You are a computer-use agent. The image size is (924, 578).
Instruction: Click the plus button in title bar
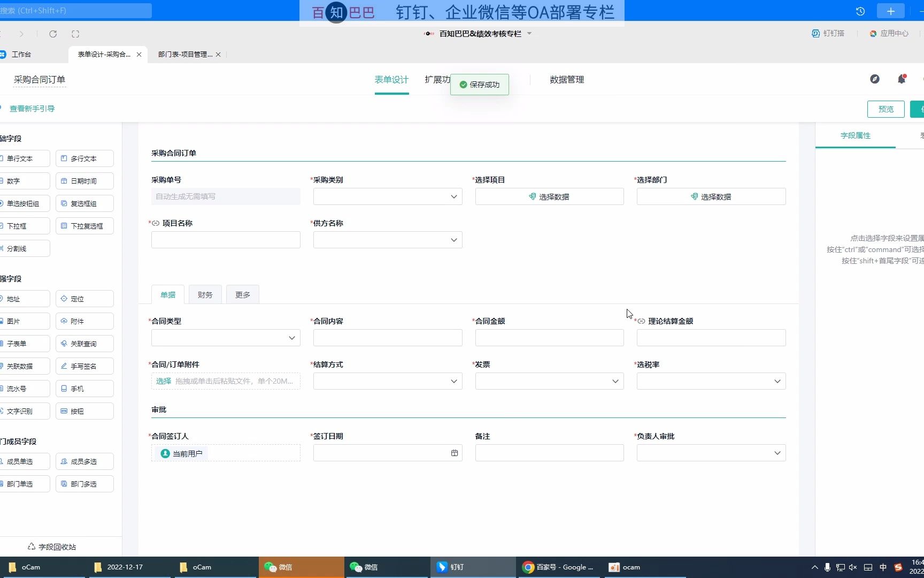point(891,11)
